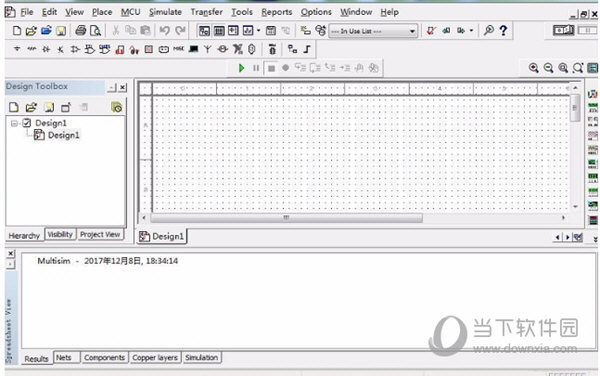
Task: Switch to Project View tab
Action: tap(100, 234)
